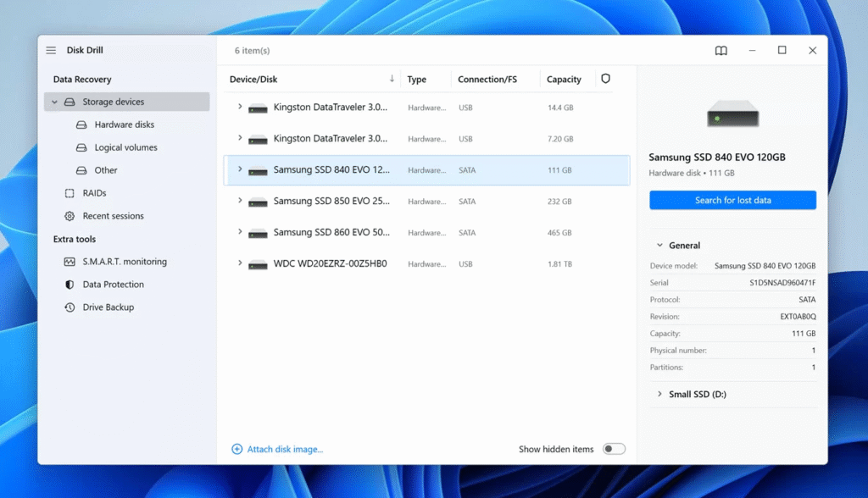The image size is (868, 498).
Task: Select the Samsung SSD 860 EVO row
Action: coord(424,232)
